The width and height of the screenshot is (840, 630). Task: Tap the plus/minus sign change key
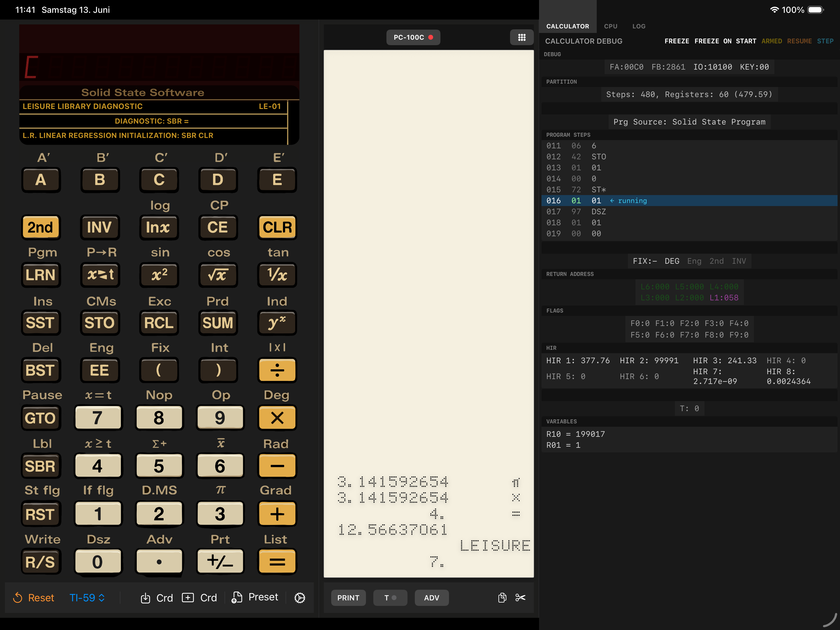[220, 562]
